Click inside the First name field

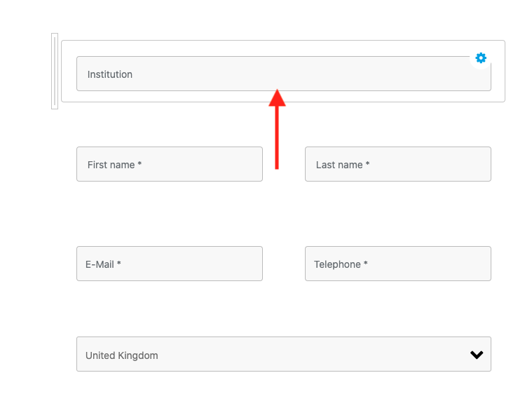(x=170, y=164)
